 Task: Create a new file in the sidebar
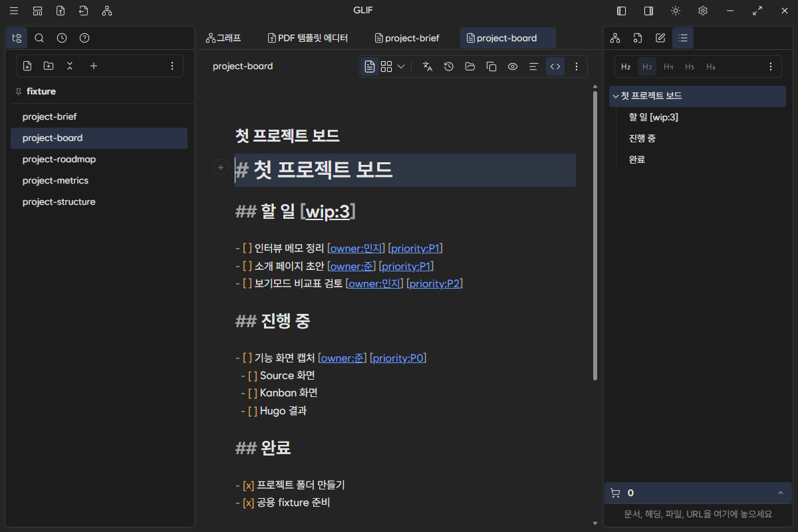27,66
